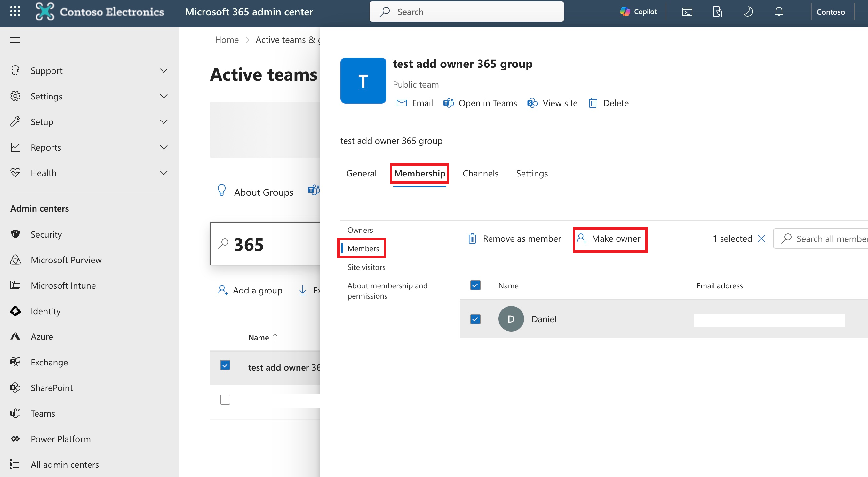Click the Home breadcrumb link
Viewport: 868px width, 477px height.
pos(227,40)
